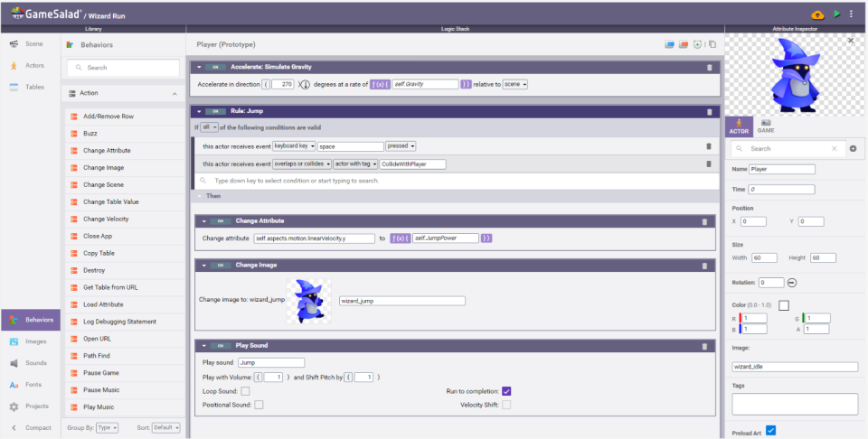Image resolution: width=868 pixels, height=439 pixels.
Task: Select the Play Music behavior
Action: tap(124, 407)
